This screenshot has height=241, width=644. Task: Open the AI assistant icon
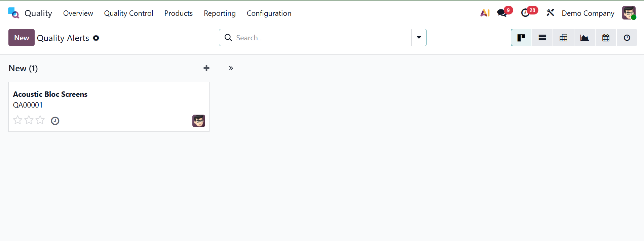(485, 13)
